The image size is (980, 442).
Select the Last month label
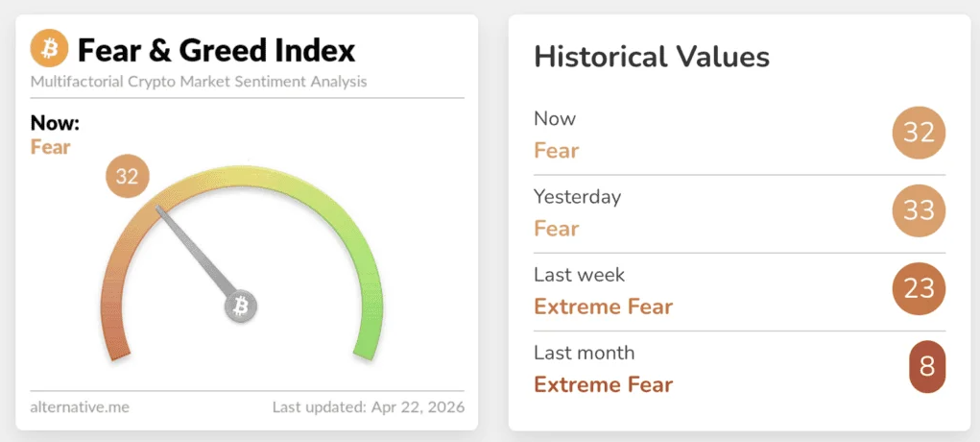584,353
